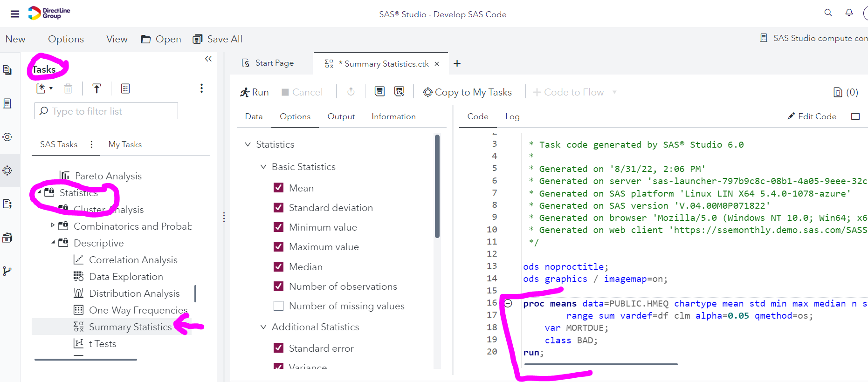
Task: Collapse the Basic Statistics section
Action: [x=263, y=167]
